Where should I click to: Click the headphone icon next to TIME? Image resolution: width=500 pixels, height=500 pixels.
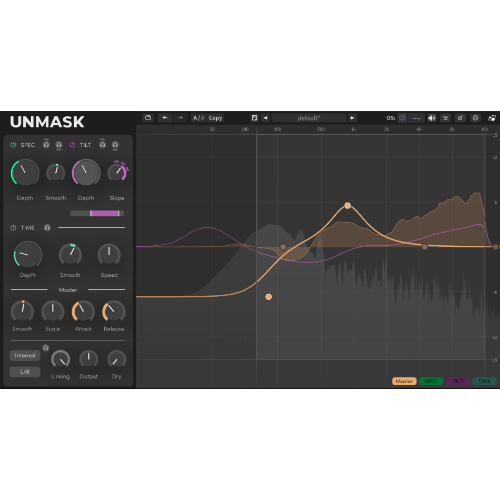click(x=47, y=228)
